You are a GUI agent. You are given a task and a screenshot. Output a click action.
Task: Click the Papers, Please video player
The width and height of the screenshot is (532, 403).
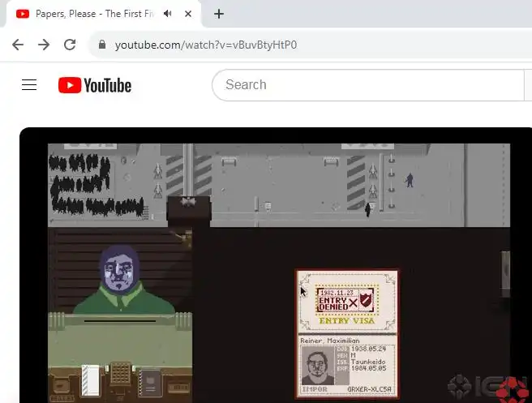pyautogui.click(x=276, y=265)
